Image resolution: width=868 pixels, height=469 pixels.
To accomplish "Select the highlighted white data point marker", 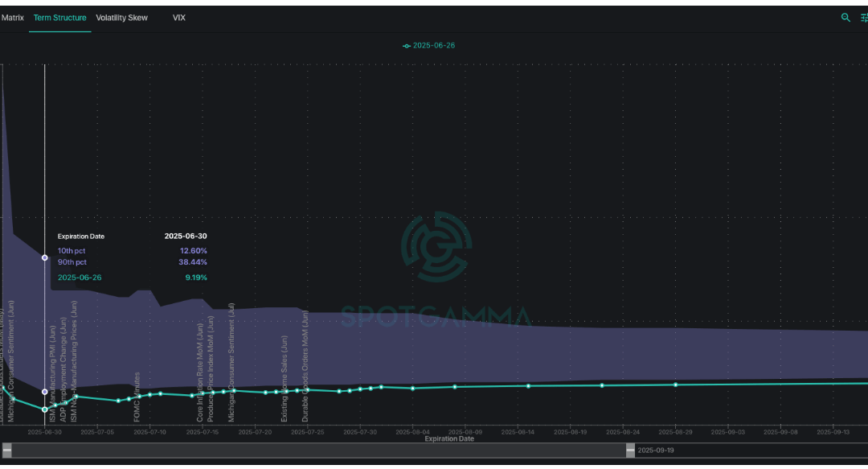I will coord(45,258).
